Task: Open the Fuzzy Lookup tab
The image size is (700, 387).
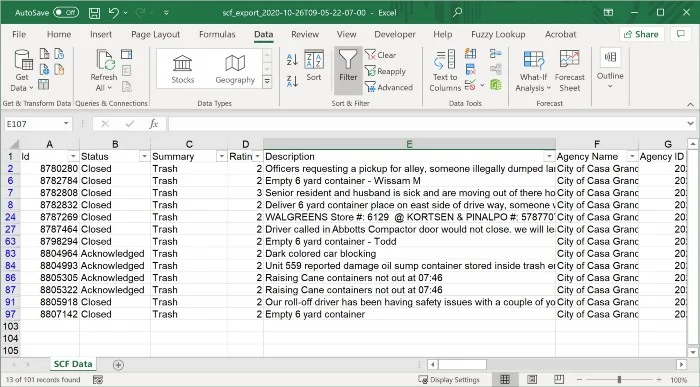Action: (x=498, y=34)
